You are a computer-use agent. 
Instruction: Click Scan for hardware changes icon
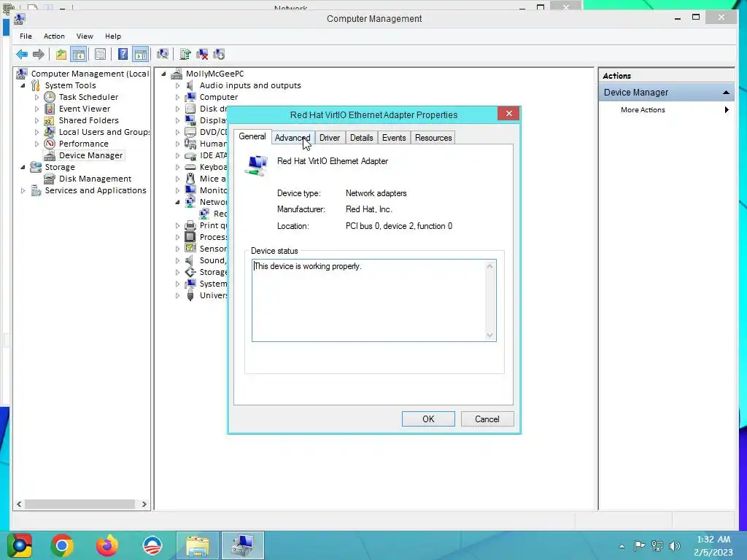pos(163,54)
